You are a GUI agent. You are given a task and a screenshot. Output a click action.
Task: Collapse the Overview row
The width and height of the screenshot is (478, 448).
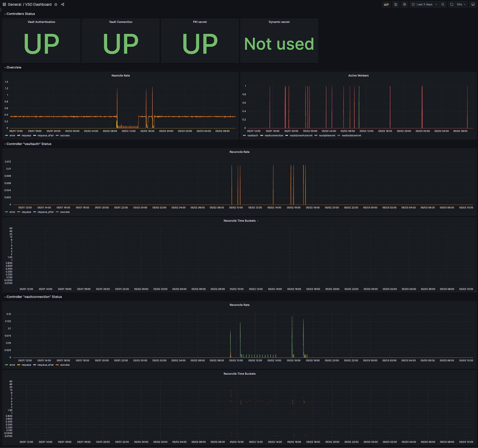14,68
